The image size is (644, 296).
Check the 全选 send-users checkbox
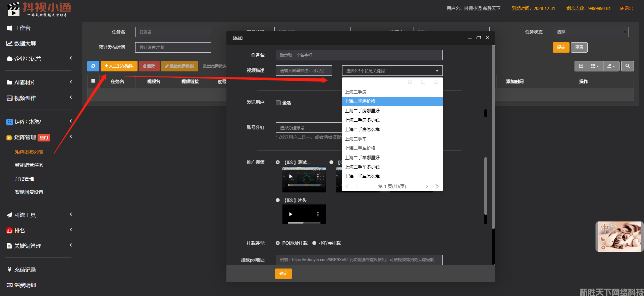[x=278, y=103]
